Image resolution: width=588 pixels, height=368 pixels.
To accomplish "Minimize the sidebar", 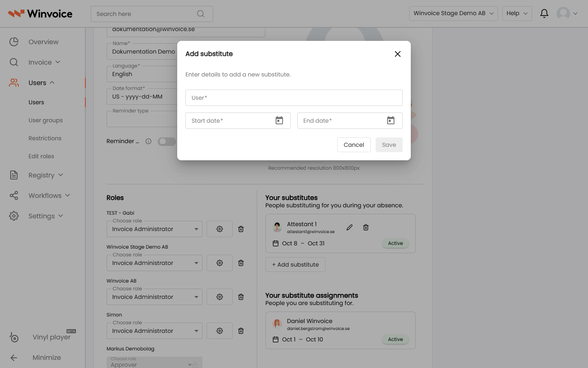I will pos(47,357).
